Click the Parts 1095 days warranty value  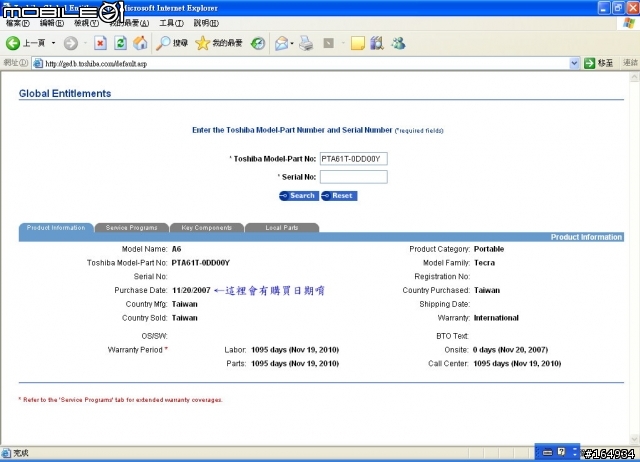[295, 364]
